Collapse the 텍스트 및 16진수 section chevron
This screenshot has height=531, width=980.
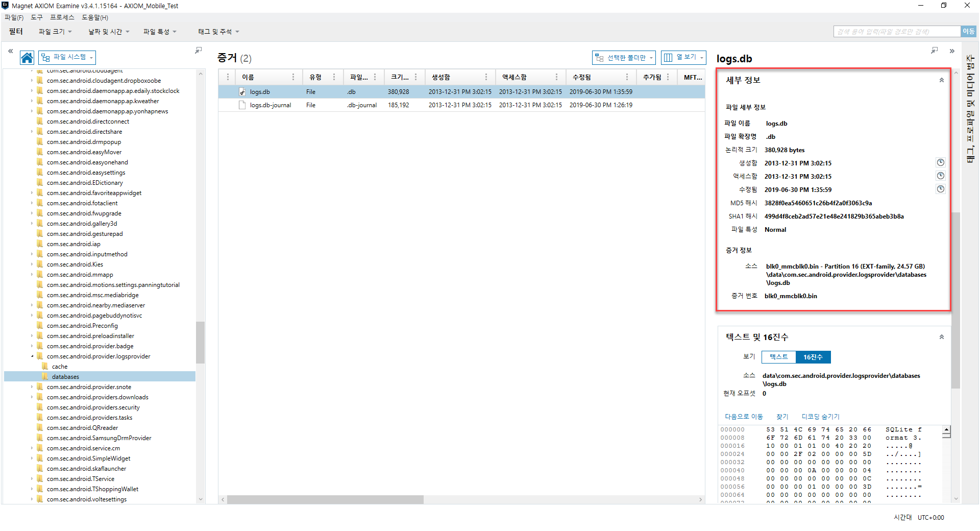click(x=942, y=337)
